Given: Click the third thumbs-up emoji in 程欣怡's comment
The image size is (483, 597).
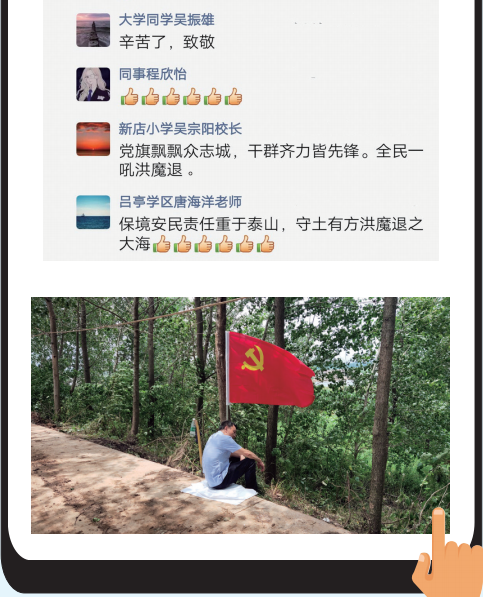Looking at the screenshot, I should pos(171,96).
